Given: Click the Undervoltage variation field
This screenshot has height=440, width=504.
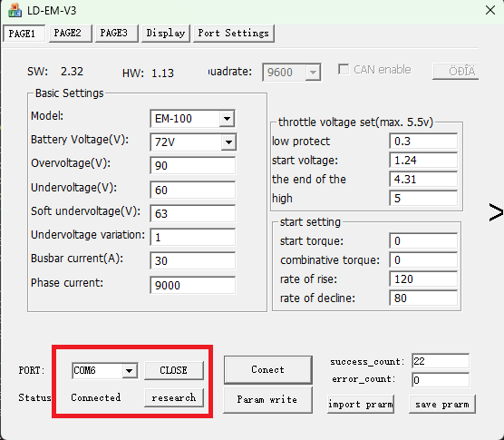Looking at the screenshot, I should click(192, 238).
